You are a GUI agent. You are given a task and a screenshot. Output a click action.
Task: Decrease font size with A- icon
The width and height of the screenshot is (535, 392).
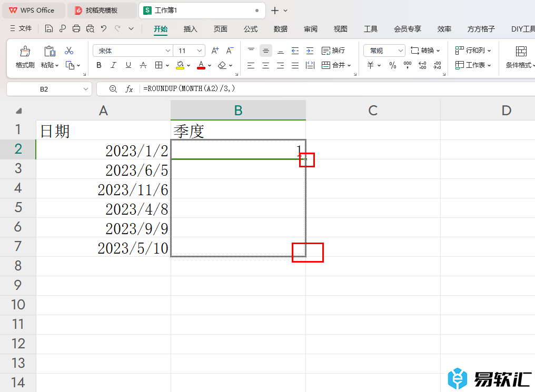[x=230, y=51]
